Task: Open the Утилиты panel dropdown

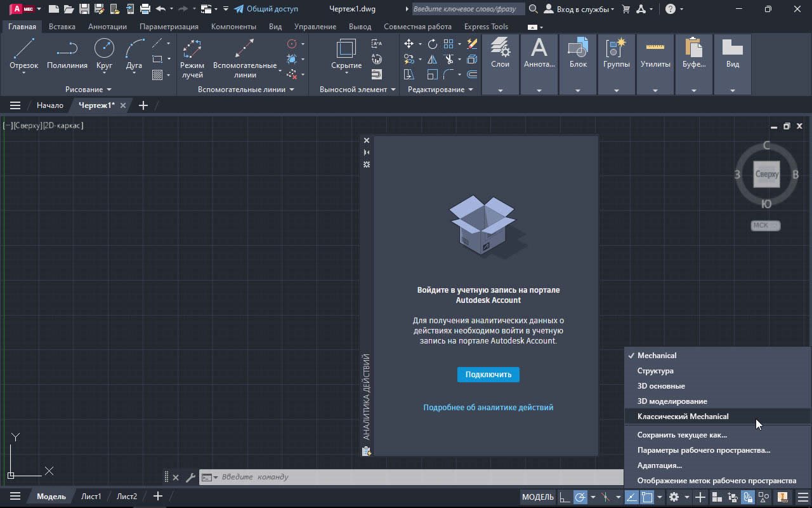Action: tap(655, 90)
